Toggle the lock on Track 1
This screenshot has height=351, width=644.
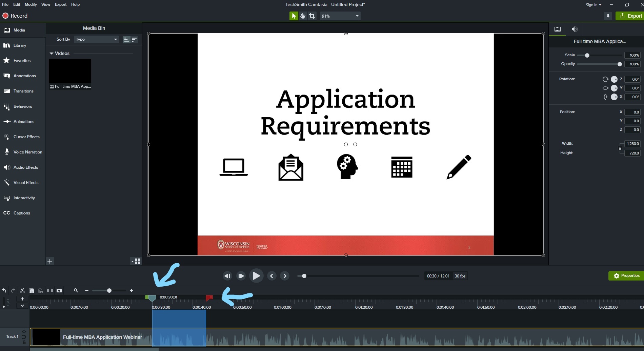24,343
